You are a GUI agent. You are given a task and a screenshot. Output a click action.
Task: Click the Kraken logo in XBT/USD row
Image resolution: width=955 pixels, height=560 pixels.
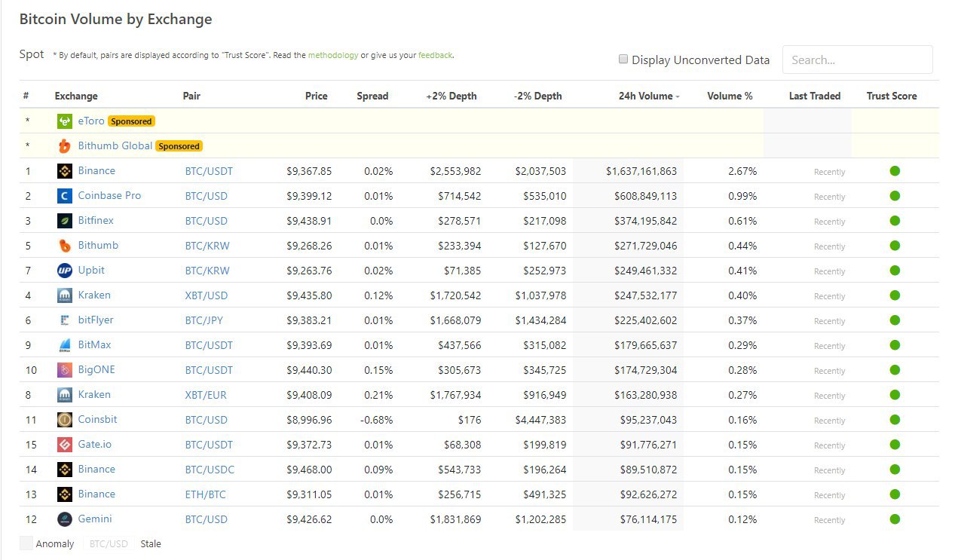point(65,295)
